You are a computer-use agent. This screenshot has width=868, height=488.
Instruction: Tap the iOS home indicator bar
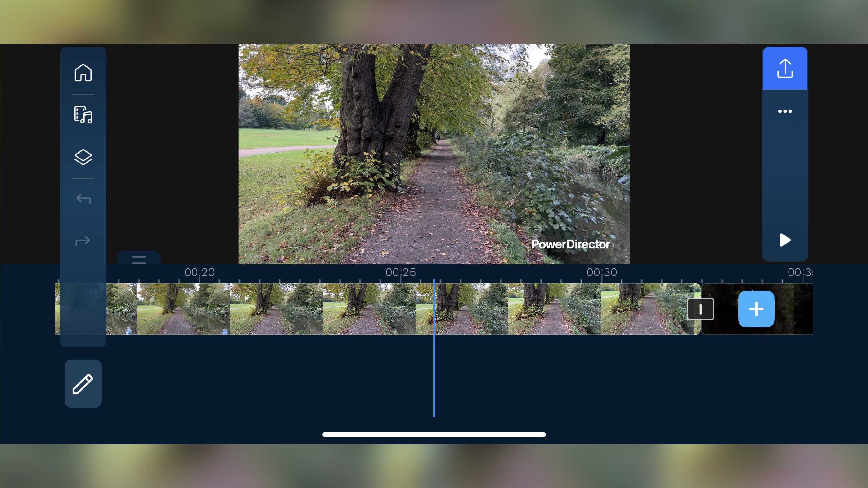pos(434,434)
